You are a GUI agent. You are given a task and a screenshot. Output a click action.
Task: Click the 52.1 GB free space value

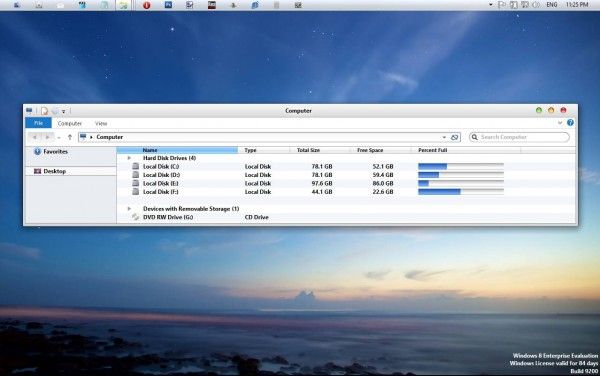[383, 166]
